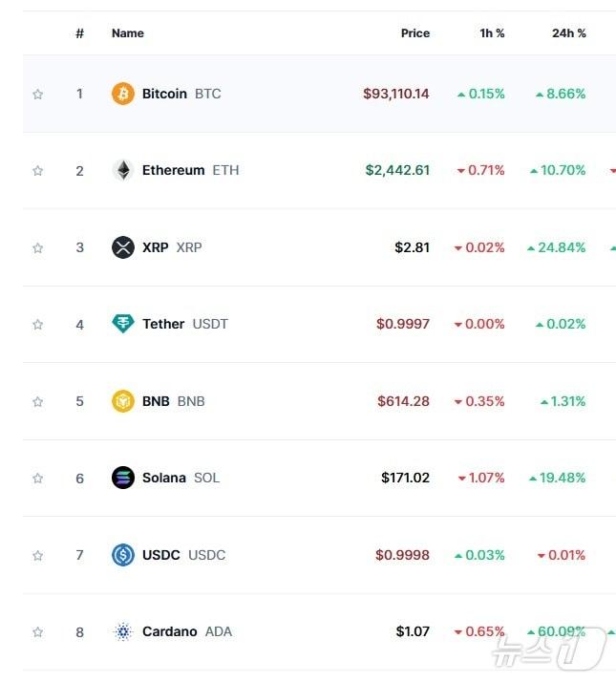Click the Ethereum diamond logo icon
Screen dimensions: 616x682
(123, 171)
